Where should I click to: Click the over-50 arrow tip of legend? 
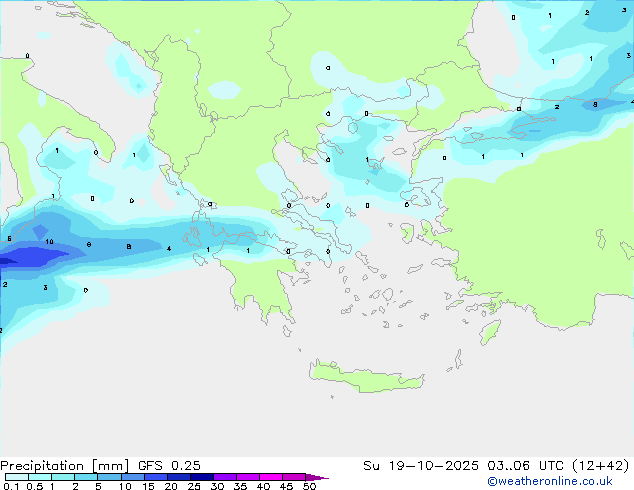[317, 477]
